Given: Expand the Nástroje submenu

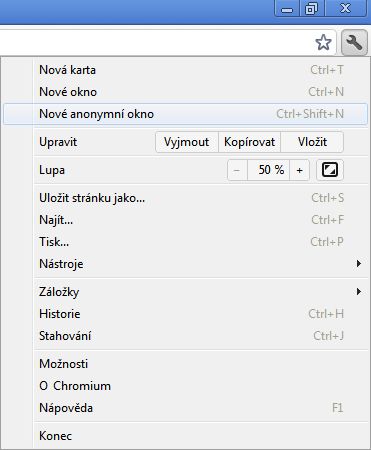Looking at the screenshot, I should point(185,264).
